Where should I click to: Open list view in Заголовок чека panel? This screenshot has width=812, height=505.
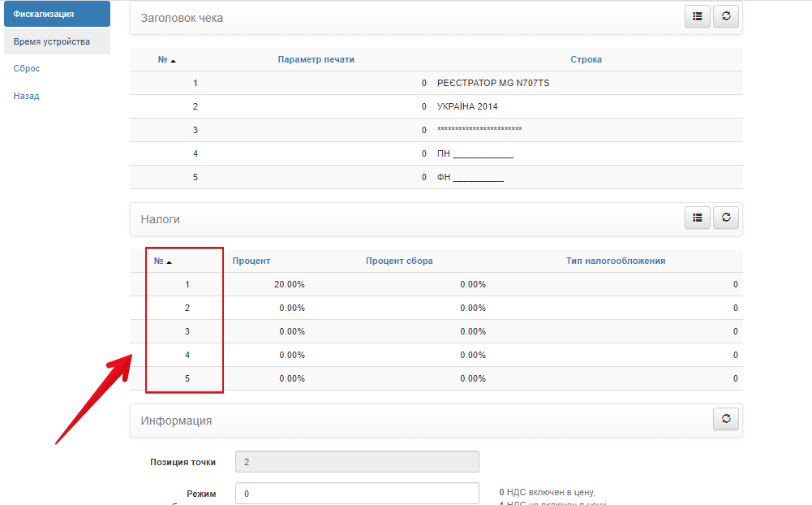click(x=697, y=17)
